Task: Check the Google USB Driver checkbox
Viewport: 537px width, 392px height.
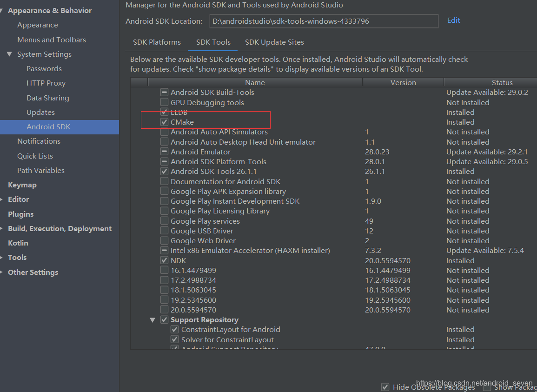Action: 165,231
